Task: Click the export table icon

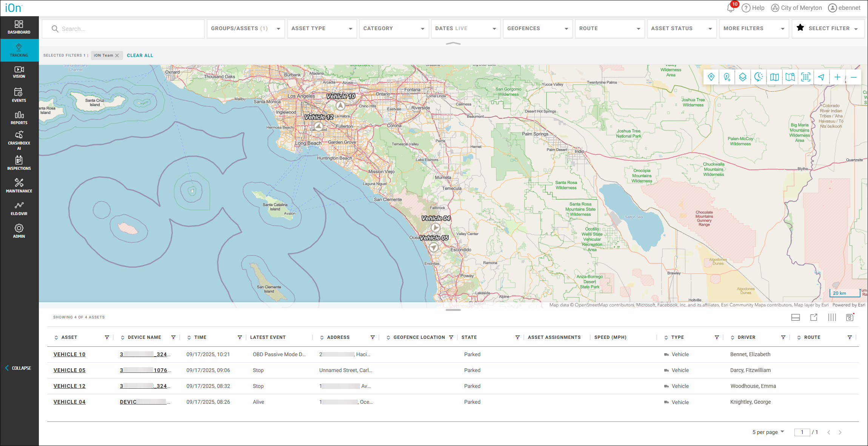Action: pyautogui.click(x=814, y=317)
